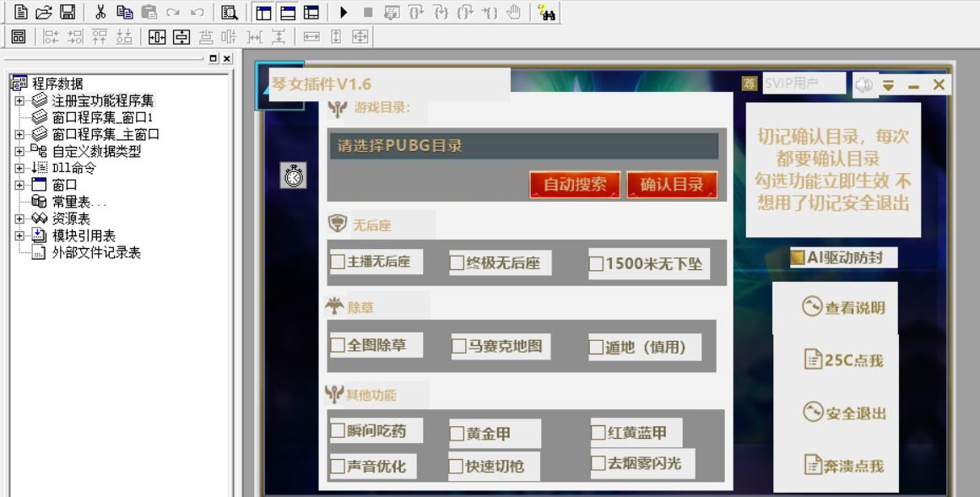
Task: Check the 声音优化 checkbox
Action: [x=338, y=466]
